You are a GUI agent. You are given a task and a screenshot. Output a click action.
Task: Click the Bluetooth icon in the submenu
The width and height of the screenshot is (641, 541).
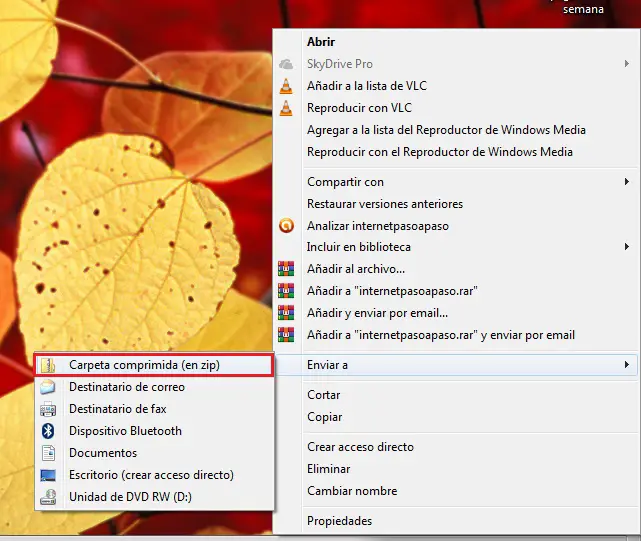coord(48,431)
